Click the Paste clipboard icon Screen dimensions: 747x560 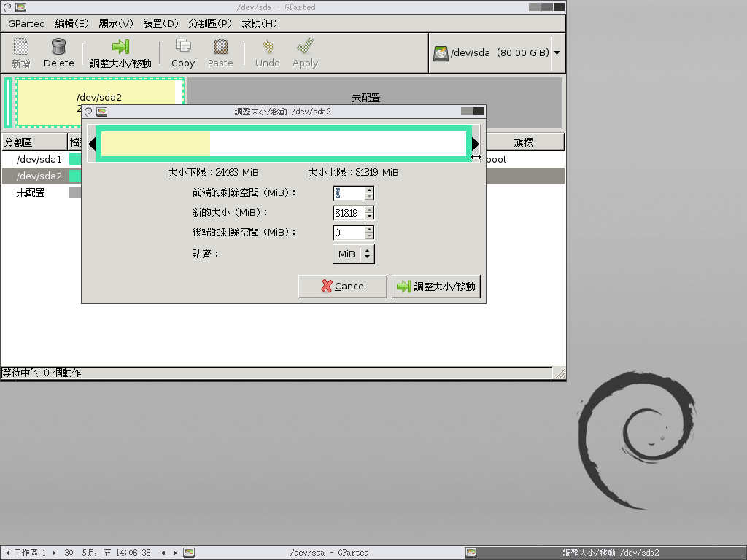(220, 47)
